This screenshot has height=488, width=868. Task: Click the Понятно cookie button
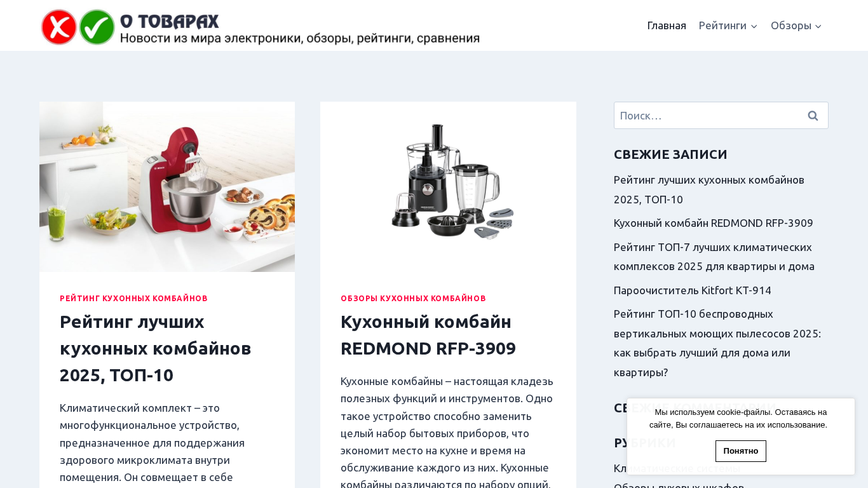(x=741, y=451)
